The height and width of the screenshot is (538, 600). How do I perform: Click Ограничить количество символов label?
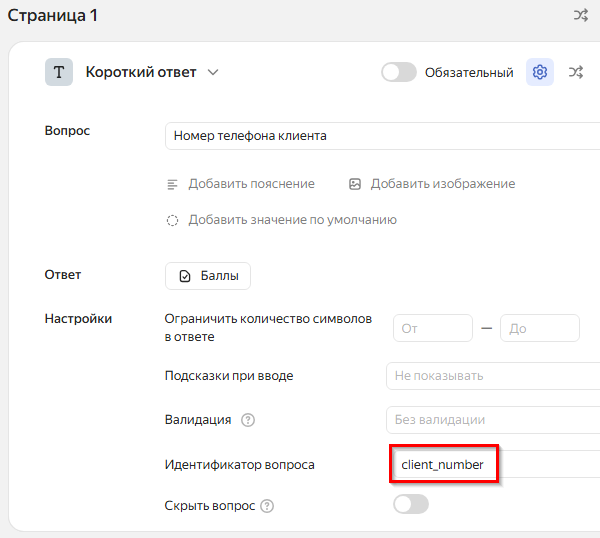tap(268, 328)
